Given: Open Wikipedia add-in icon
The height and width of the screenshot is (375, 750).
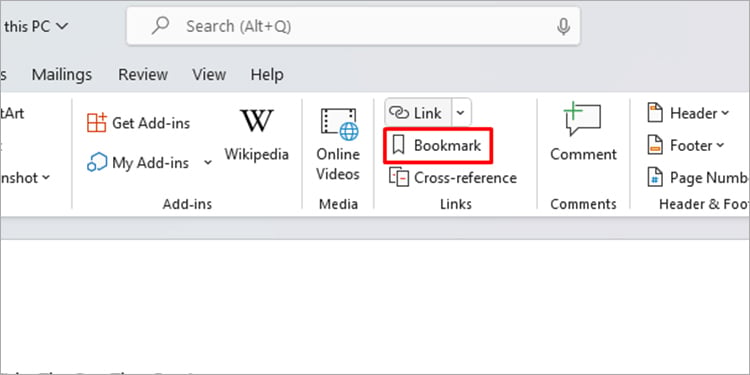Looking at the screenshot, I should [x=257, y=121].
